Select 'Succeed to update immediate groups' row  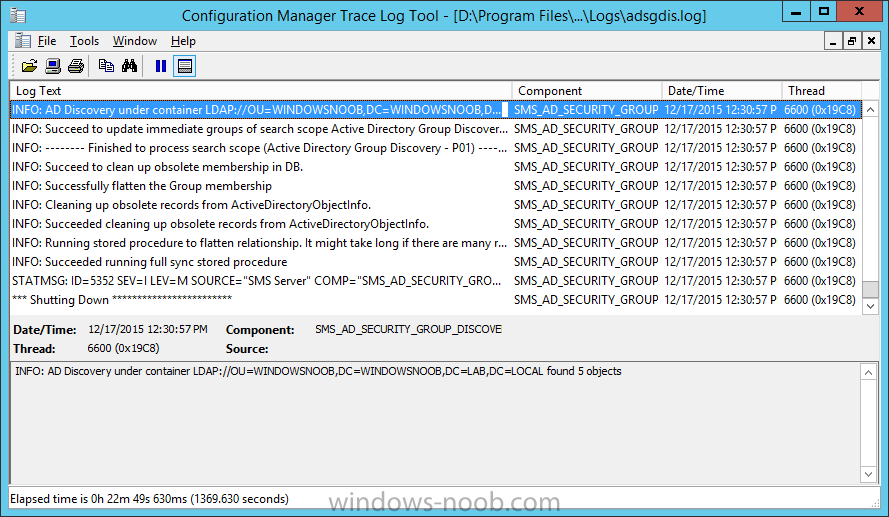click(435, 129)
